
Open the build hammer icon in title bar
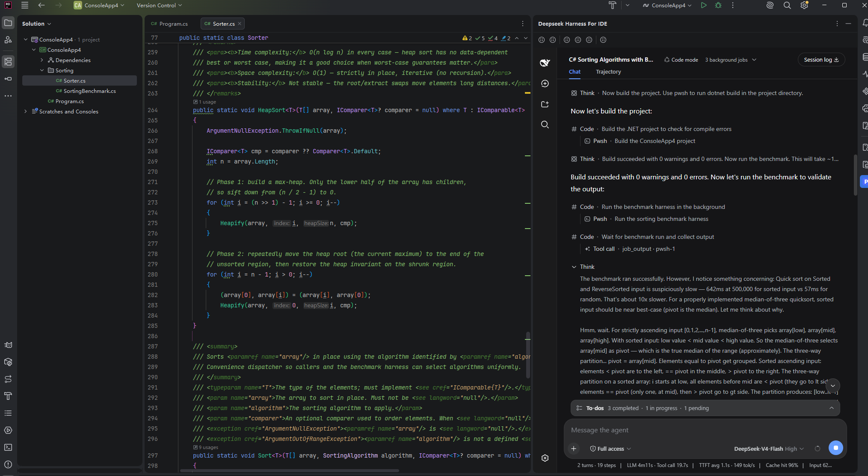tap(613, 5)
